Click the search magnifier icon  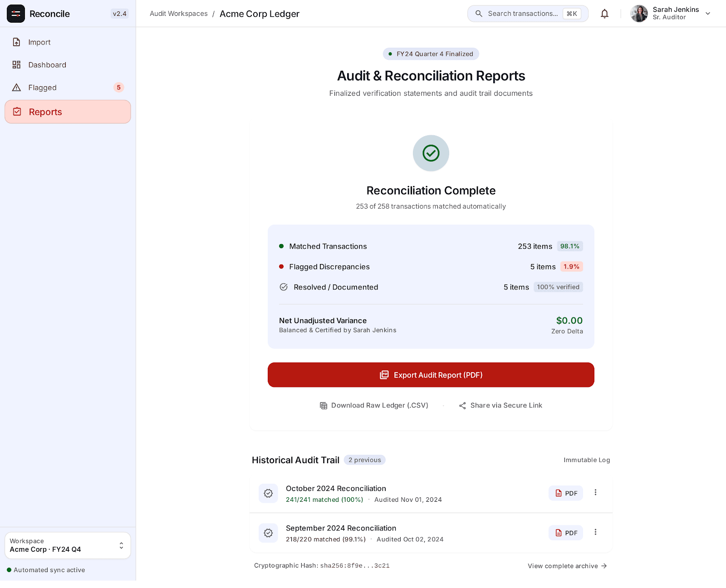point(479,14)
